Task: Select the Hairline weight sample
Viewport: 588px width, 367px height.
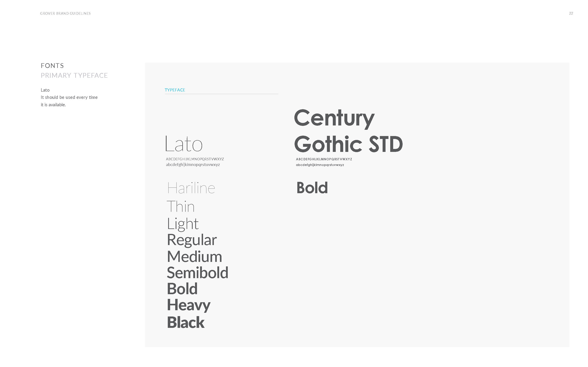Action: click(x=191, y=188)
